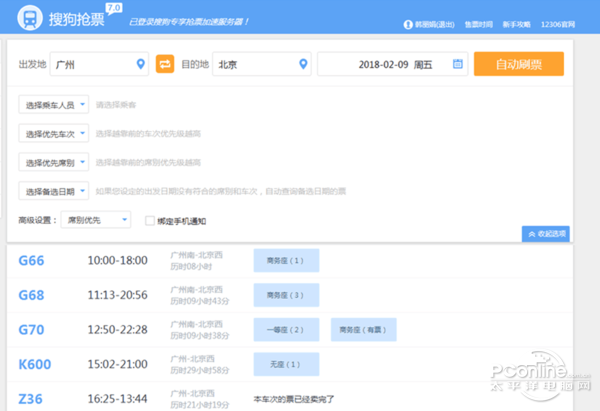The image size is (600, 411).
Task: Click the user account icon in header
Action: (x=407, y=24)
